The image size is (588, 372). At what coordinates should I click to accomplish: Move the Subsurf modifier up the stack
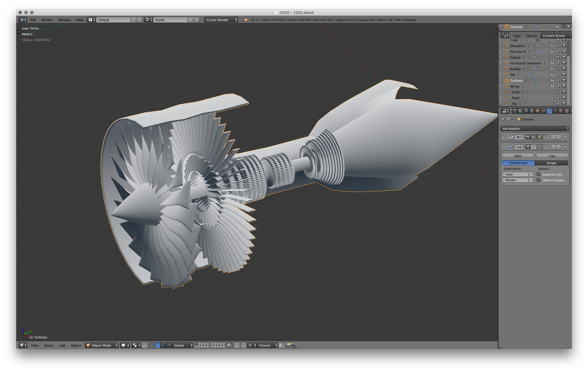(553, 147)
